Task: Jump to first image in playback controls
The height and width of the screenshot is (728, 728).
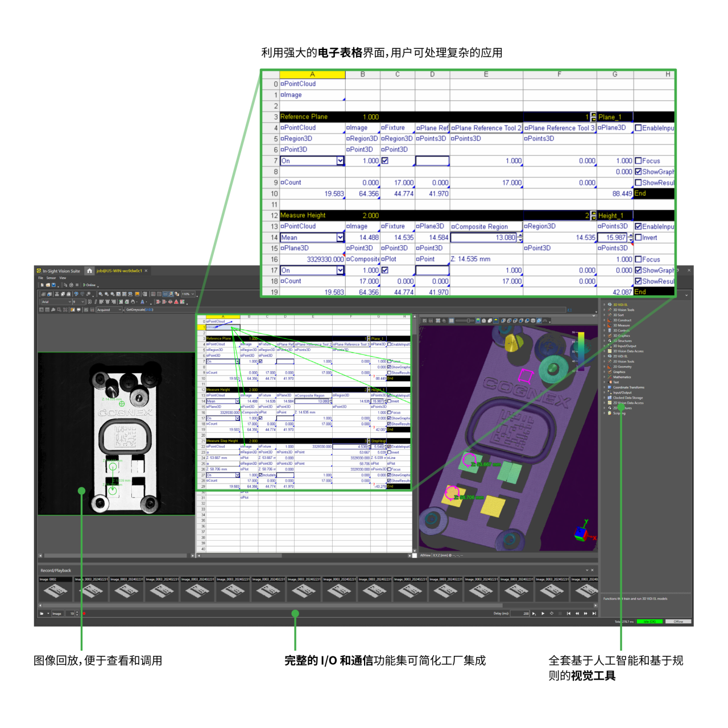Action: pos(568,614)
